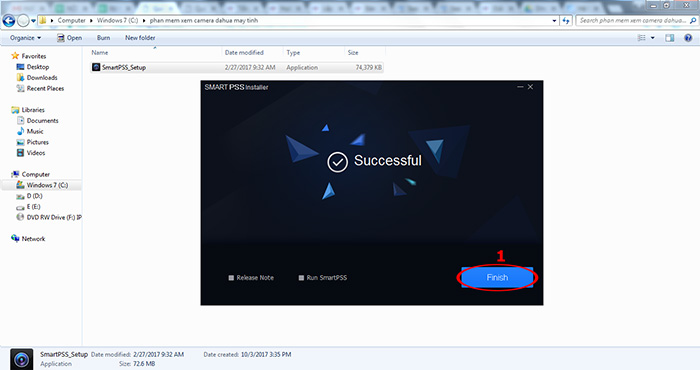This screenshot has width=700, height=370.
Task: Open address bar history dropdown
Action: click(x=554, y=21)
